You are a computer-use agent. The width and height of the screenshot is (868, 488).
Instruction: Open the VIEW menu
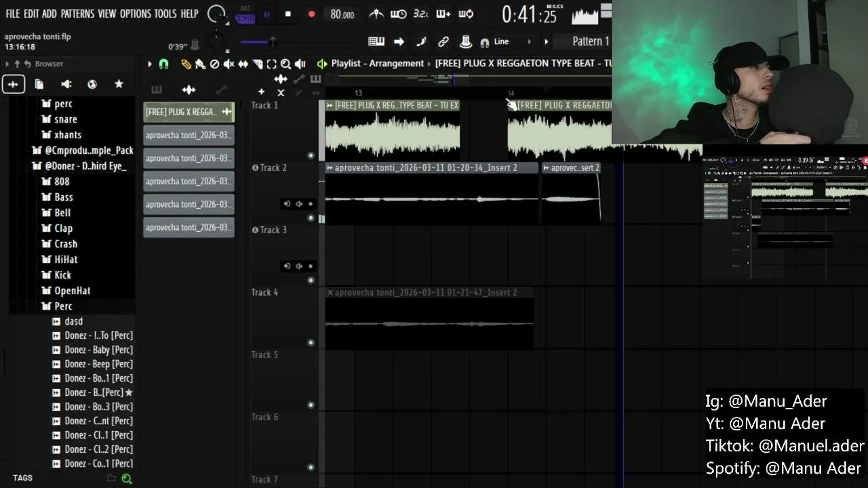tap(107, 14)
